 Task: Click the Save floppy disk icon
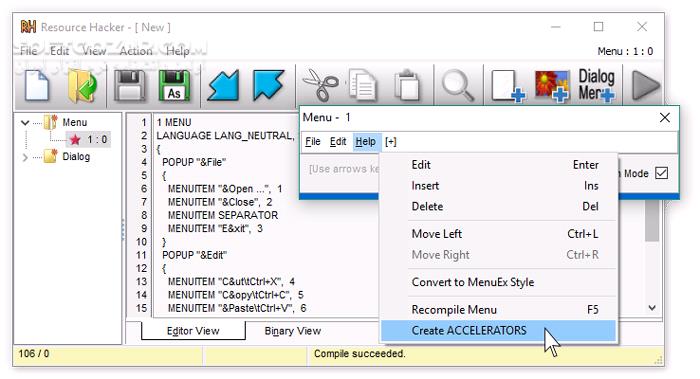tap(130, 85)
